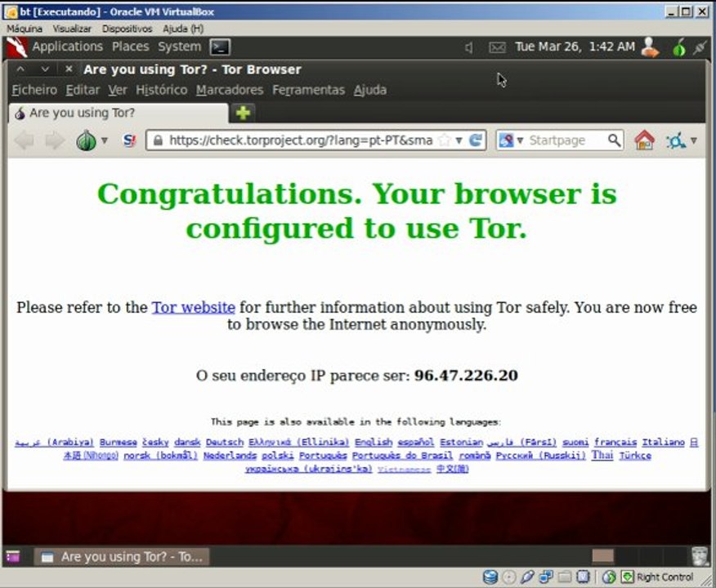Screen dimensions: 716x588
Task: Open the Histórico menu
Action: coord(162,90)
